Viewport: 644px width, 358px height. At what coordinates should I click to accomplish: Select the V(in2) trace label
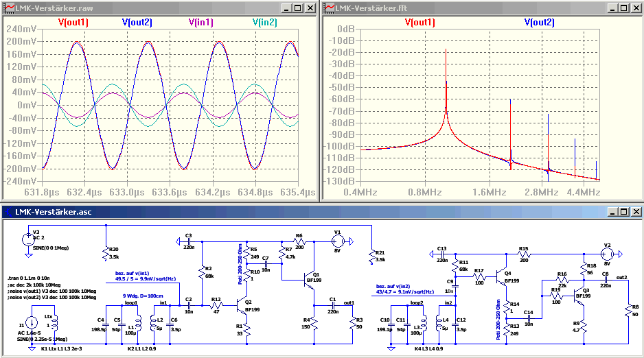[264, 22]
